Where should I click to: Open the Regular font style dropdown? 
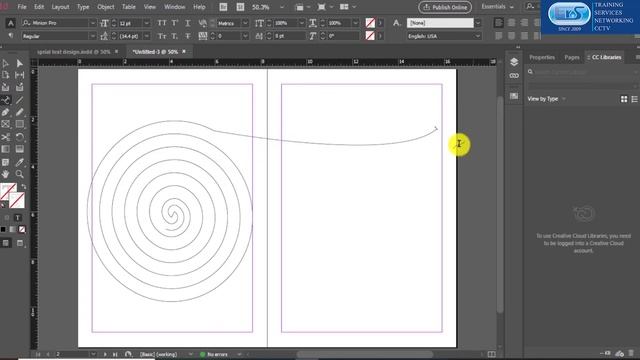click(93, 36)
